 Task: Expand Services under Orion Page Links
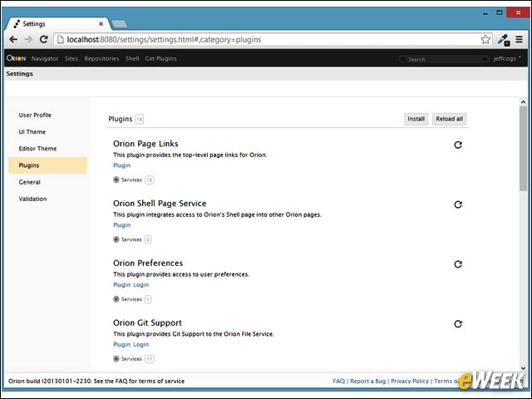click(x=116, y=180)
